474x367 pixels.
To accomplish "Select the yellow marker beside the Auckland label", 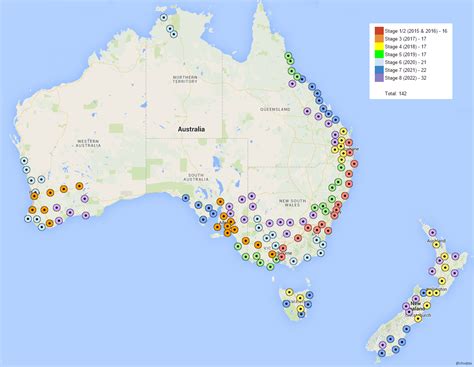I will pyautogui.click(x=436, y=244).
